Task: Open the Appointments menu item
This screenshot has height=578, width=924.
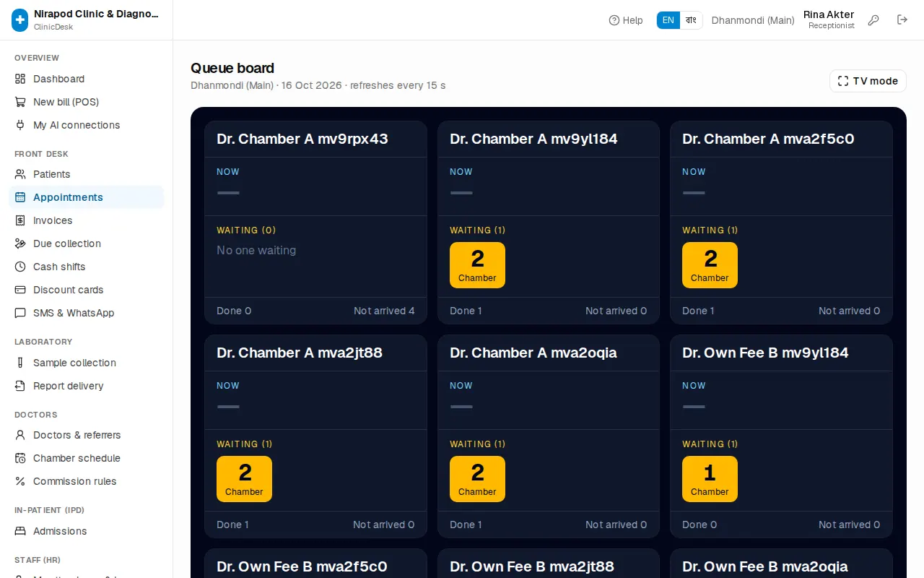Action: tap(87, 197)
